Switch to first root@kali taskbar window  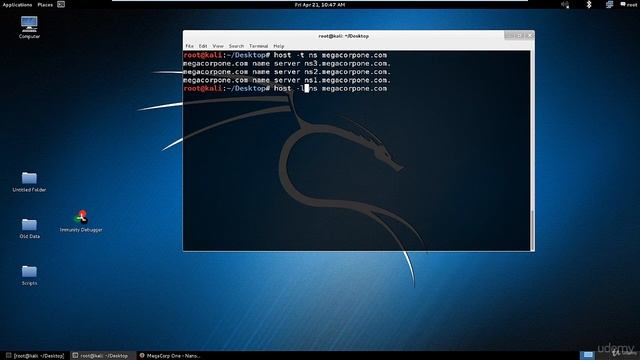click(x=35, y=356)
